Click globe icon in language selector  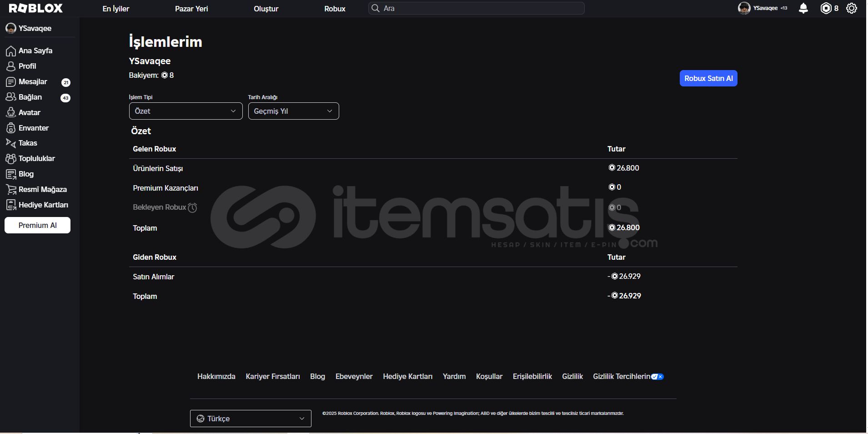[x=201, y=419]
